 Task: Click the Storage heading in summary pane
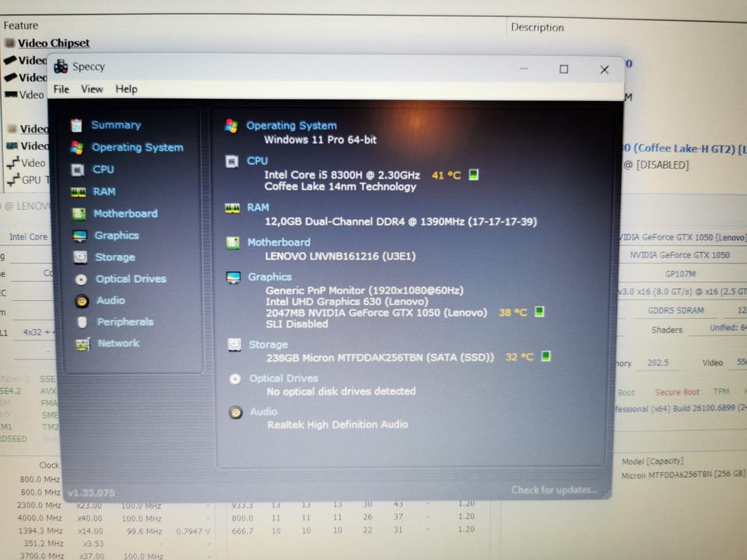tap(268, 345)
